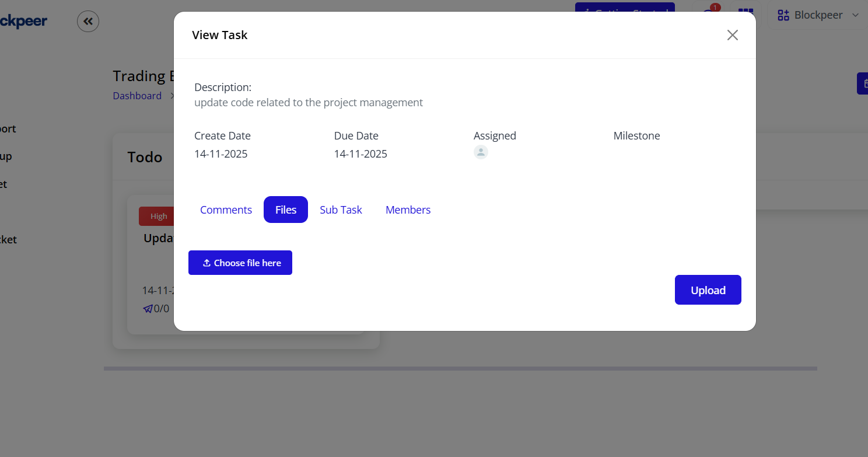
Task: Open the Dashboard breadcrumb link
Action: coord(137,95)
